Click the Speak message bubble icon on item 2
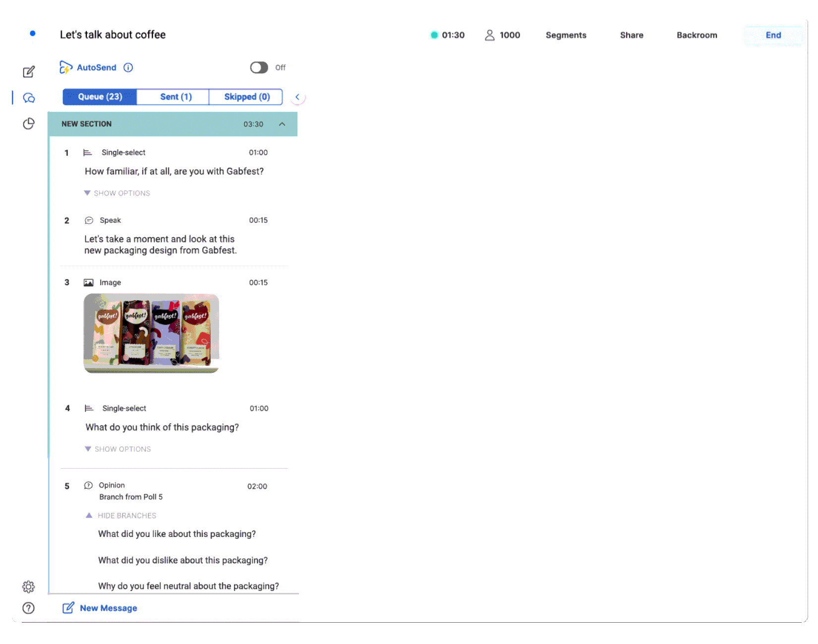 pos(90,220)
